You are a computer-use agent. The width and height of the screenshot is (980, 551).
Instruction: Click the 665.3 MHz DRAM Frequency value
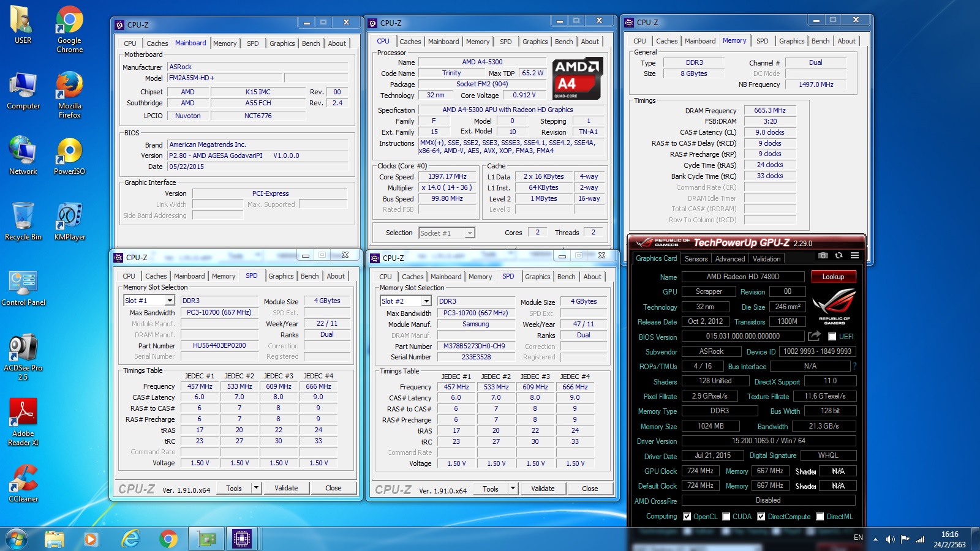[770, 110]
